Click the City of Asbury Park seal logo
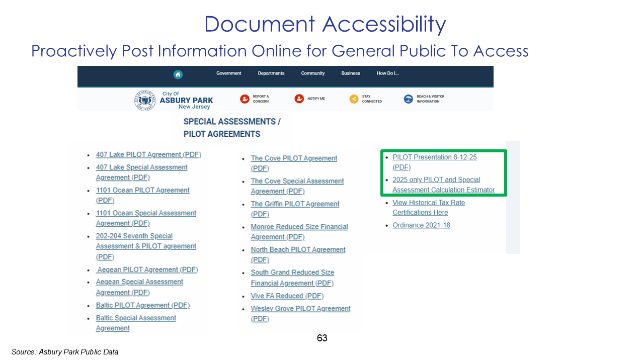This screenshot has height=362, width=644. [144, 100]
